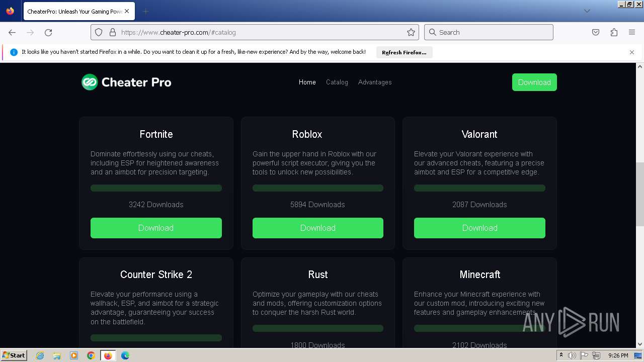Viewport: 644px width, 362px height.
Task: Go forward using the browser forward arrow
Action: (x=30, y=32)
